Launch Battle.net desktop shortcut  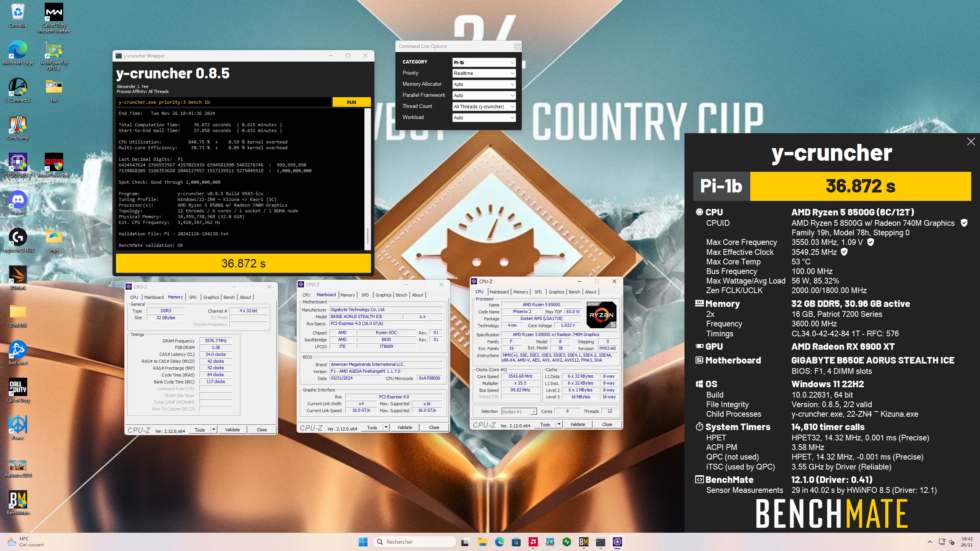18,353
